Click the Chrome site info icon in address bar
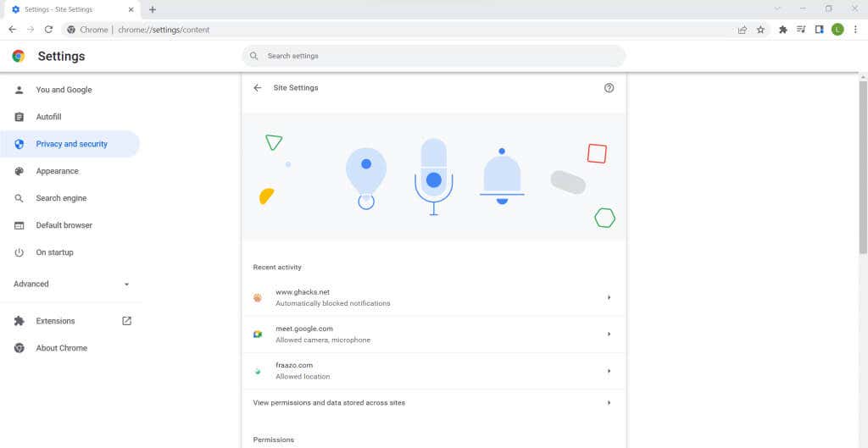868x448 pixels. (x=71, y=30)
